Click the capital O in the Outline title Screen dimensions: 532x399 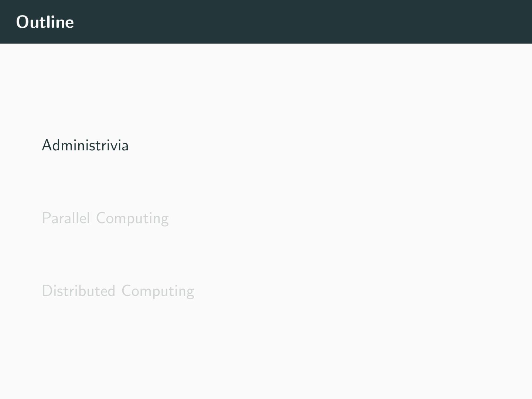click(23, 22)
